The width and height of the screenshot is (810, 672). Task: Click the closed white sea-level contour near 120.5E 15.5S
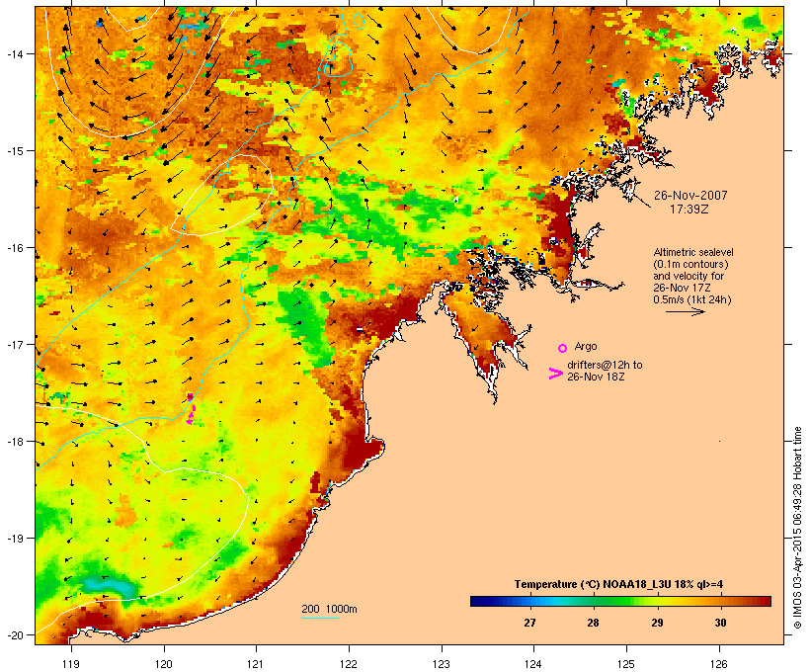pyautogui.click(x=222, y=196)
